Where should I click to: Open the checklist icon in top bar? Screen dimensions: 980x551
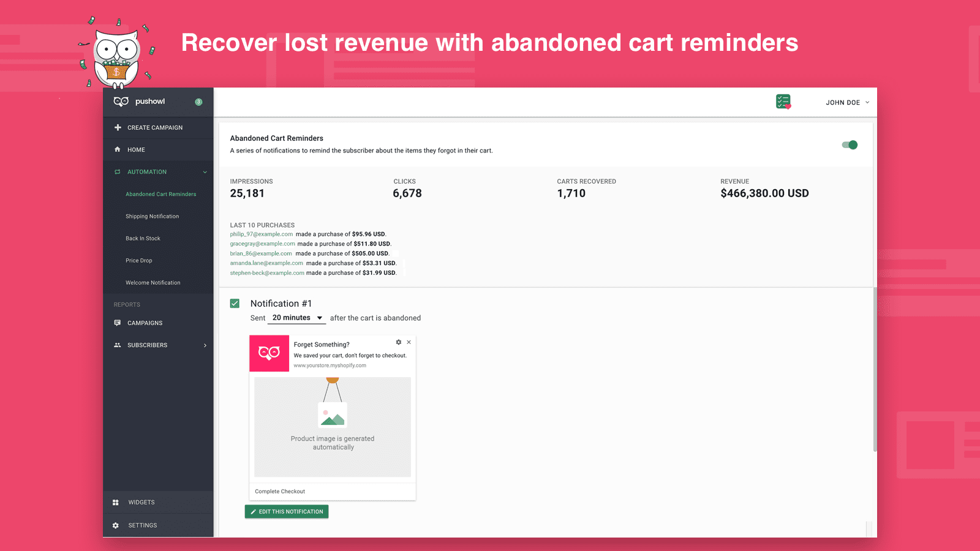783,102
